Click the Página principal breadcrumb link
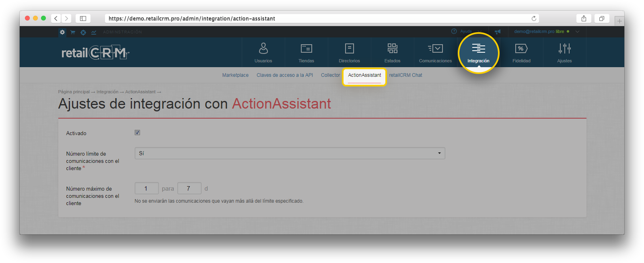The width and height of the screenshot is (644, 263). 74,92
